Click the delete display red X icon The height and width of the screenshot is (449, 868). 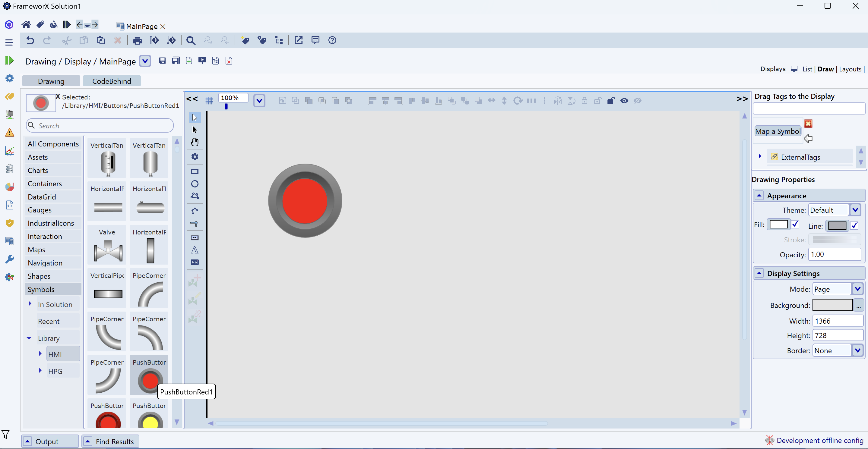[229, 61]
